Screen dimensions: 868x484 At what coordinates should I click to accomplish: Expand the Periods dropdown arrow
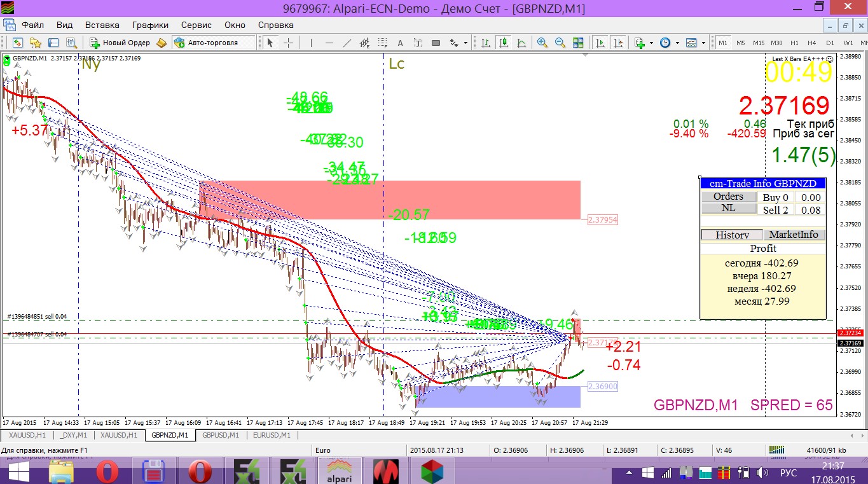[x=677, y=43]
